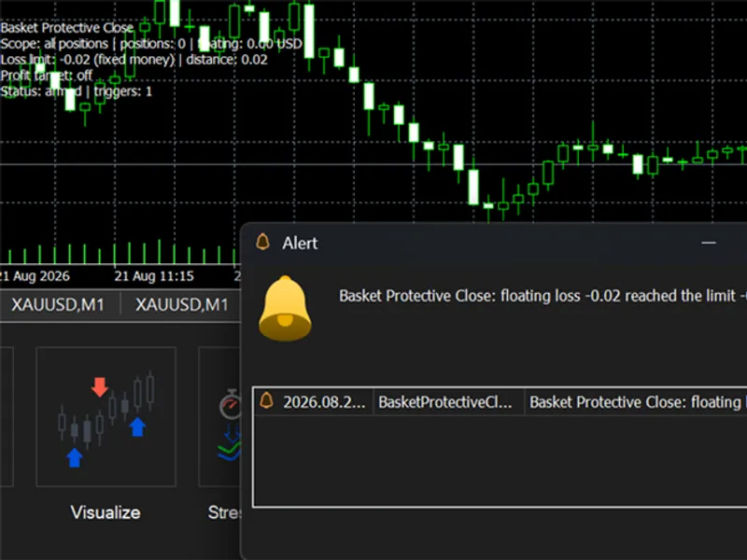Open the Visualize candlestick thumbnail
Screen dimensions: 747x560
coord(106,416)
